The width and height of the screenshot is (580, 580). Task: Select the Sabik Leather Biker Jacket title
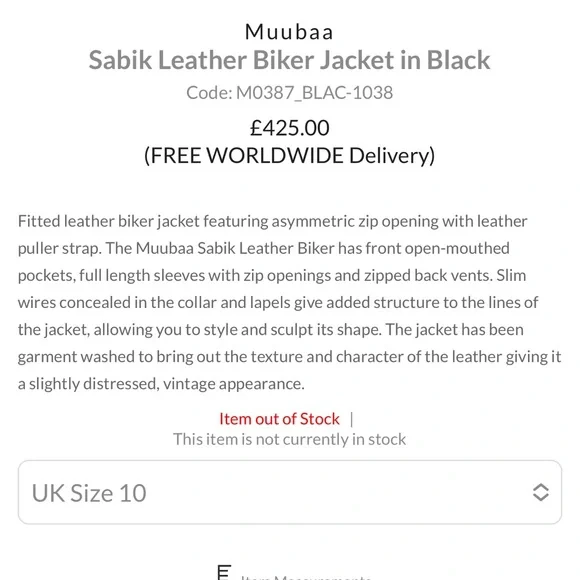click(289, 60)
